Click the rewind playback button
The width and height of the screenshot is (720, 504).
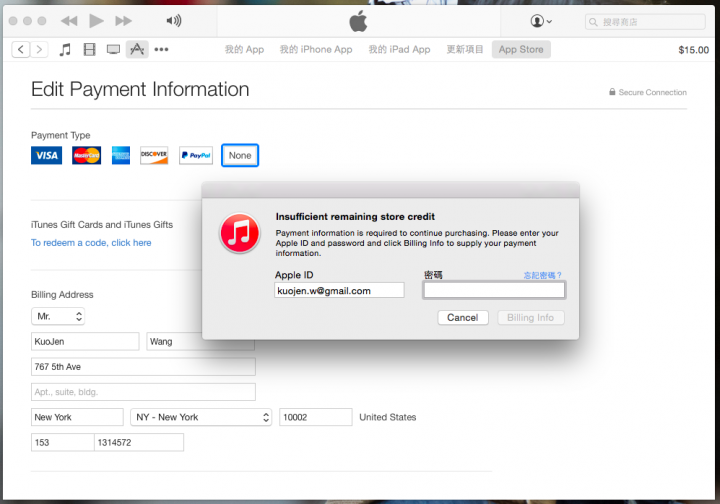(69, 21)
